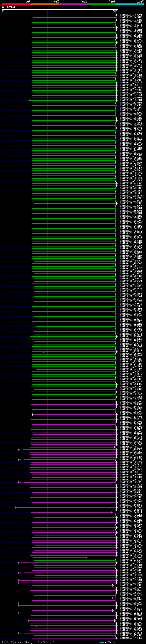This screenshot has height=644, width=146.
Task: Click hit label UniRef100_C6T2M8
Action: point(131,35)
